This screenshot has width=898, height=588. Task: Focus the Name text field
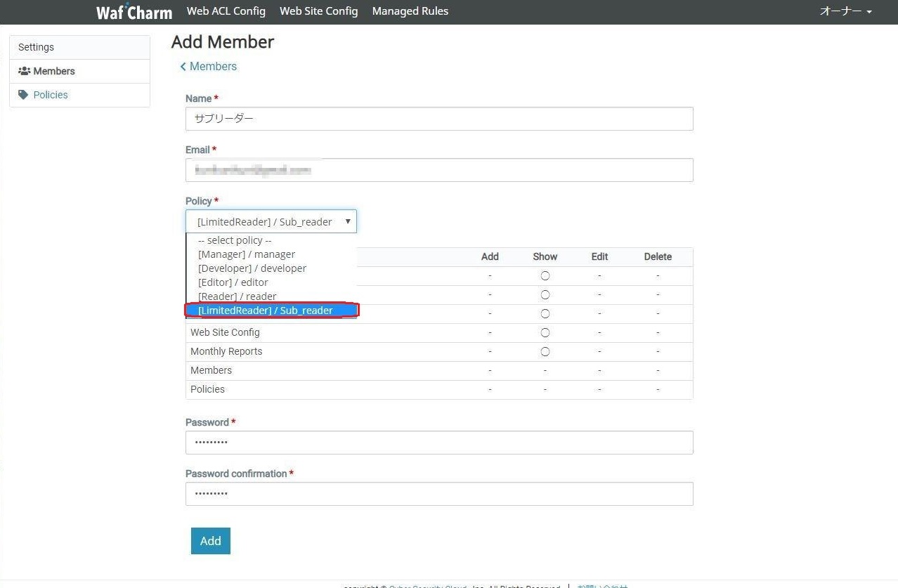(x=439, y=119)
